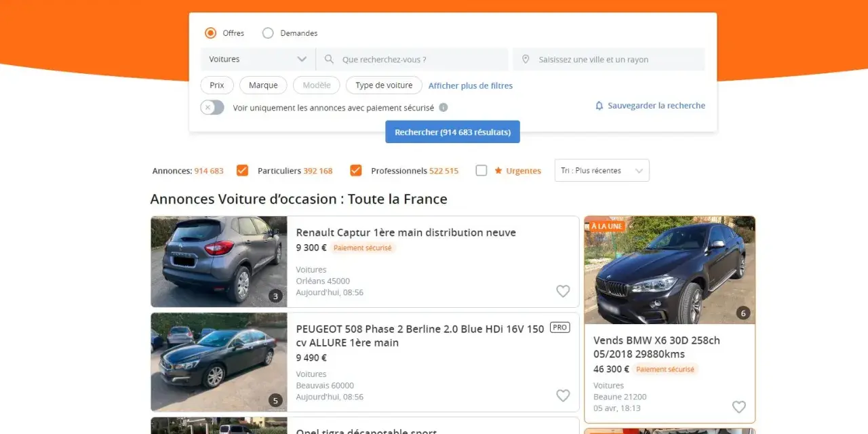Click photo count badge 6 on BMW X6
Screen dimensions: 868x434
(x=743, y=313)
